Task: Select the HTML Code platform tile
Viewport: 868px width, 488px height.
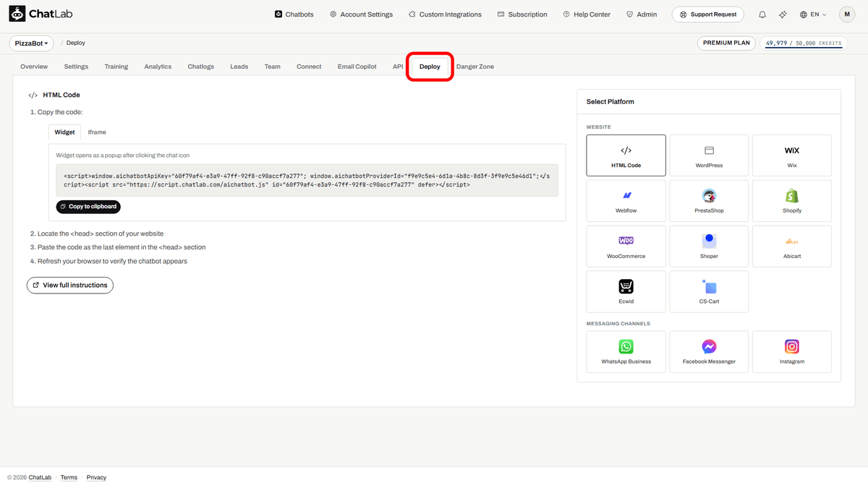Action: tap(626, 155)
